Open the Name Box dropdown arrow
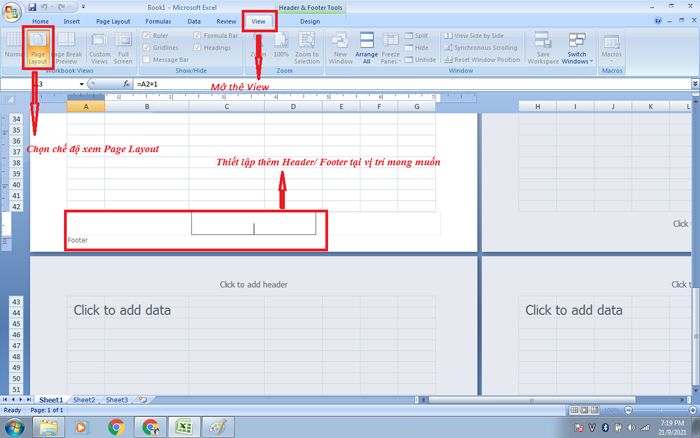The width and height of the screenshot is (700, 438). tap(82, 84)
